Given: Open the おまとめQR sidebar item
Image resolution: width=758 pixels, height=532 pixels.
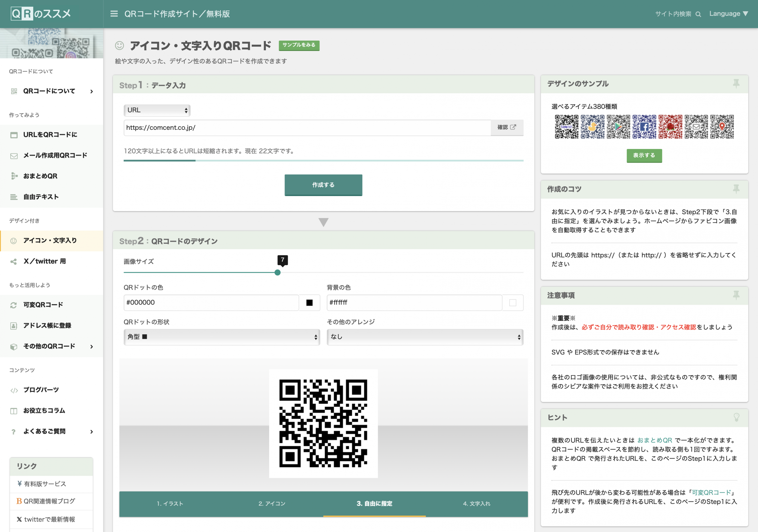Looking at the screenshot, I should (40, 176).
